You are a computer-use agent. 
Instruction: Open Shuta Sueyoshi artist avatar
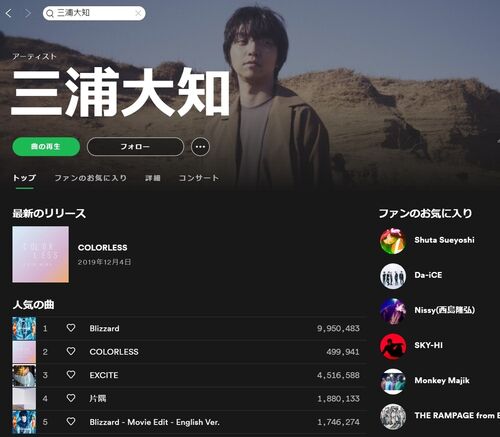(x=393, y=241)
